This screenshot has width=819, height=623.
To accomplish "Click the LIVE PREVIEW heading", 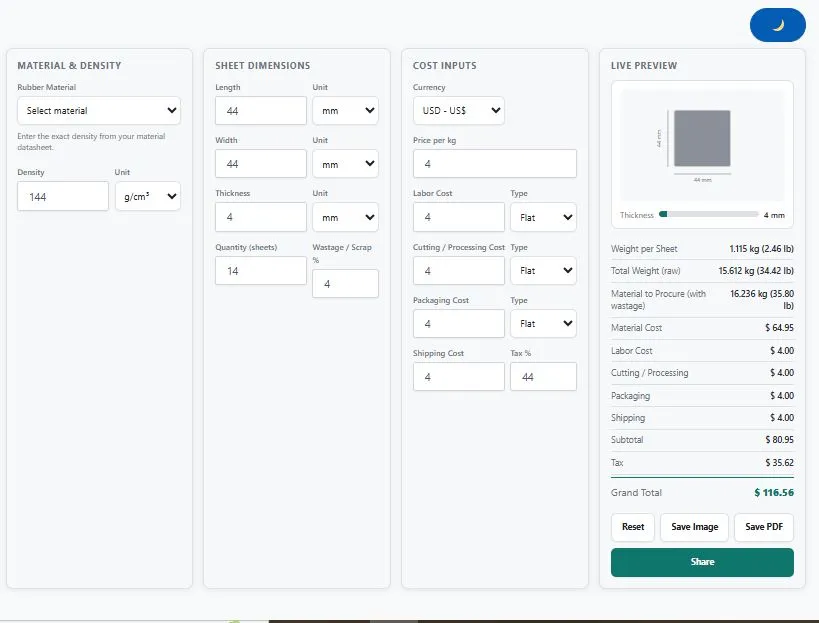I will [x=644, y=66].
